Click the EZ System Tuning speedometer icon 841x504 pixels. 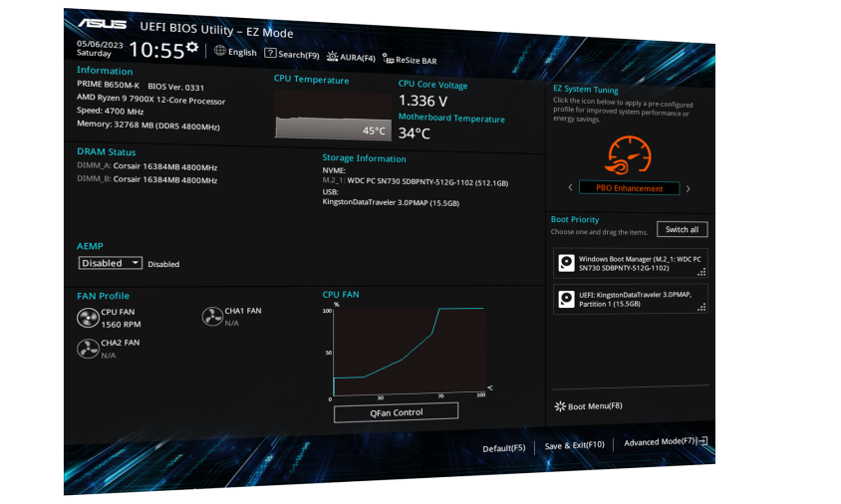[629, 155]
